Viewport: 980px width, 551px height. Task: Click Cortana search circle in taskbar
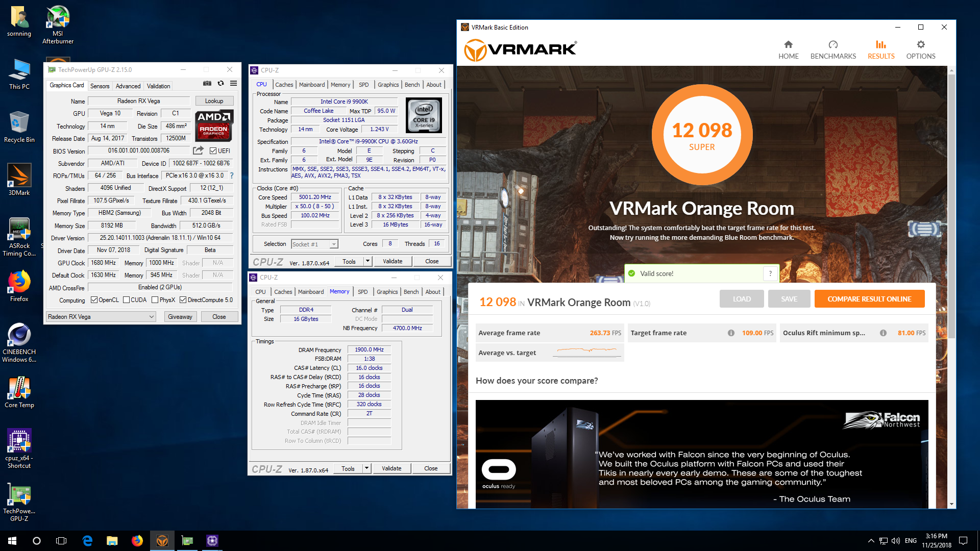(37, 541)
